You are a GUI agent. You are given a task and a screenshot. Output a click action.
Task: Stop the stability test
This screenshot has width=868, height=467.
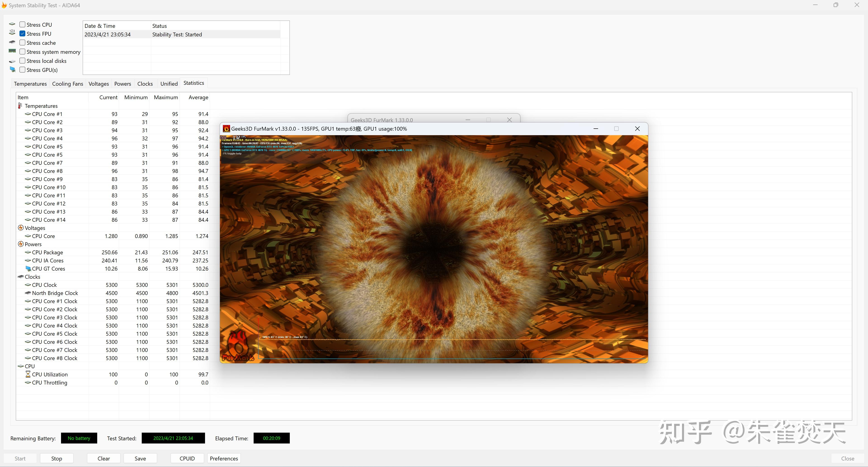[57, 458]
